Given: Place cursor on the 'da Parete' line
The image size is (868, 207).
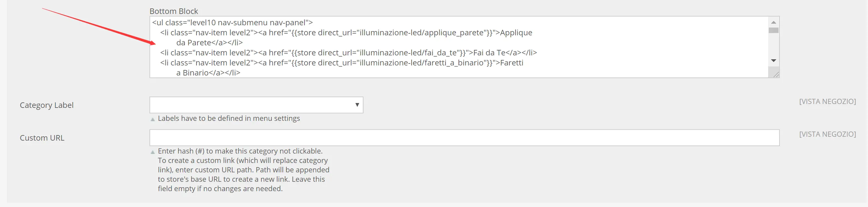Looking at the screenshot, I should coord(209,43).
